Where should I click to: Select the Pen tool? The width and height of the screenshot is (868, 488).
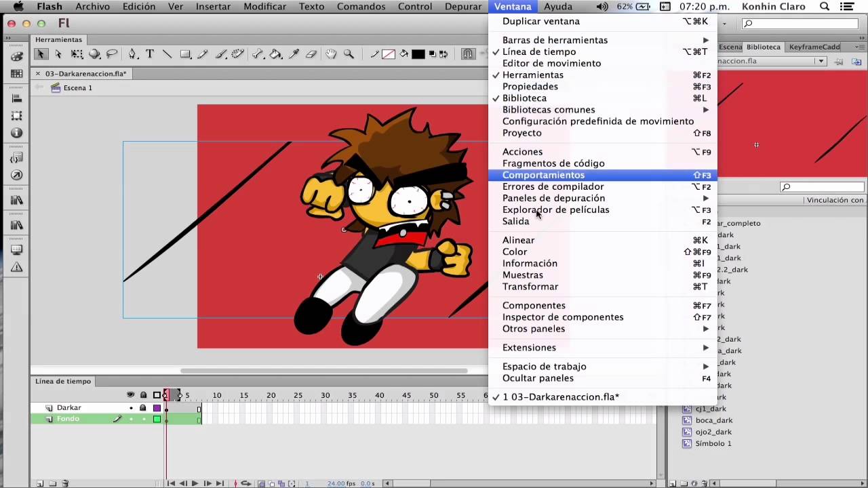pos(133,54)
